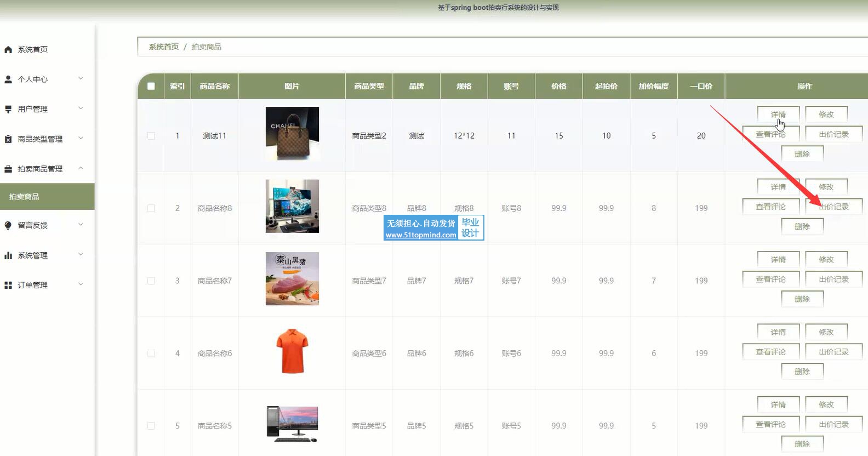868x456 pixels.
Task: Expand the 商品类型管理 chevron
Action: tap(81, 138)
